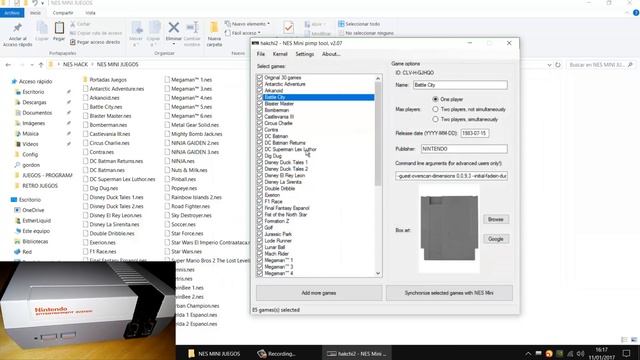Image resolution: width=640 pixels, height=360 pixels.
Task: Select Battle City.nes file in Explorer
Action: (106, 107)
